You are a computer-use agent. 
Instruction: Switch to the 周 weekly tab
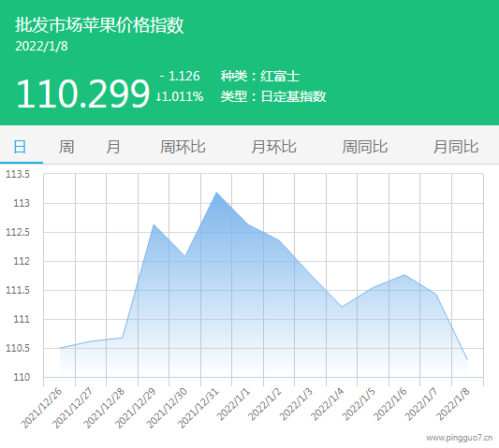tap(66, 147)
